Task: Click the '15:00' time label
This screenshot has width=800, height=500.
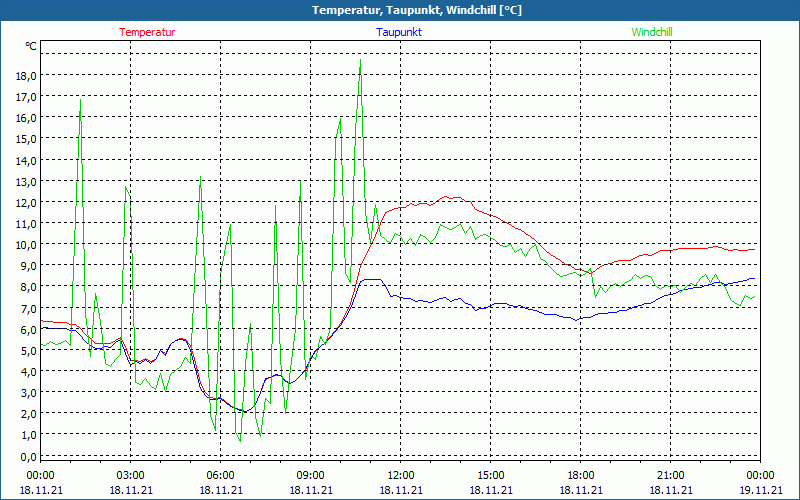Action: tap(491, 476)
